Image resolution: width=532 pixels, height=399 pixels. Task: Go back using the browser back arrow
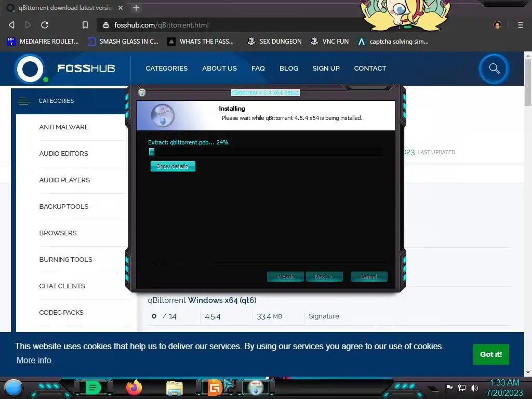click(11, 25)
